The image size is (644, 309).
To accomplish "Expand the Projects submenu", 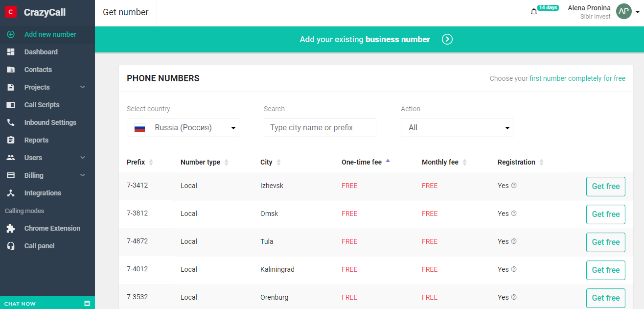I will click(x=83, y=87).
